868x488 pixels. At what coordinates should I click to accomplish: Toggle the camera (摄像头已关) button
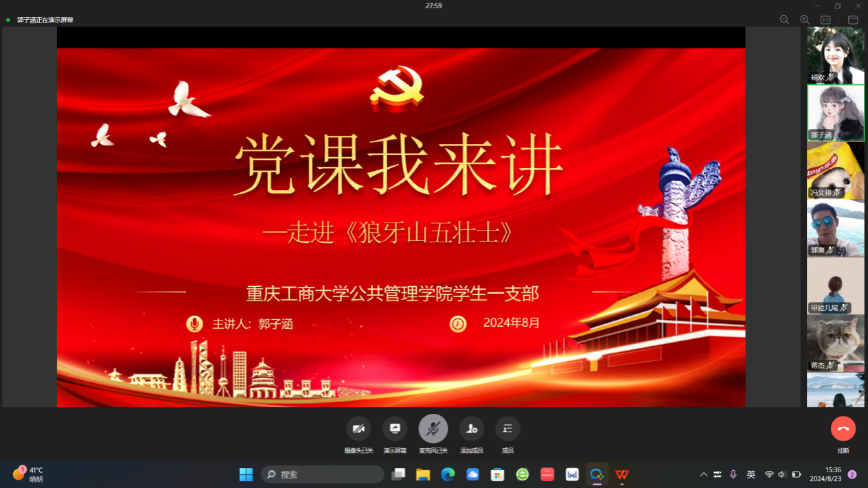(358, 429)
